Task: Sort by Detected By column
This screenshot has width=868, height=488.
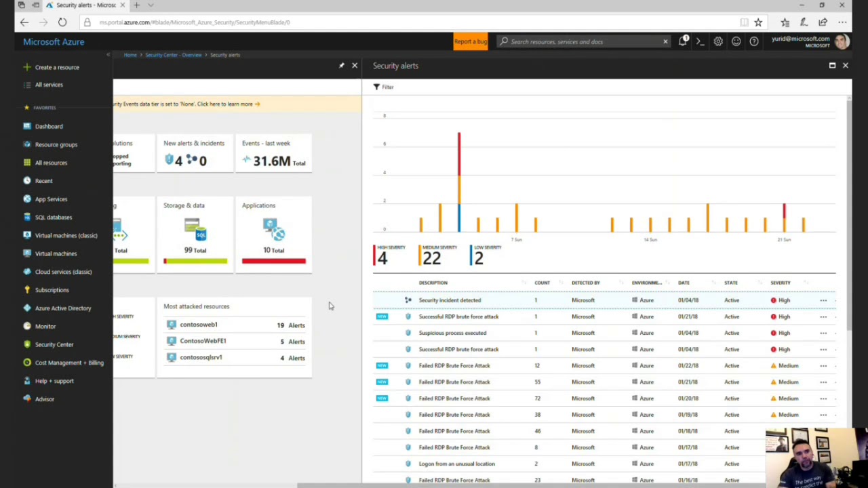Action: pos(585,283)
